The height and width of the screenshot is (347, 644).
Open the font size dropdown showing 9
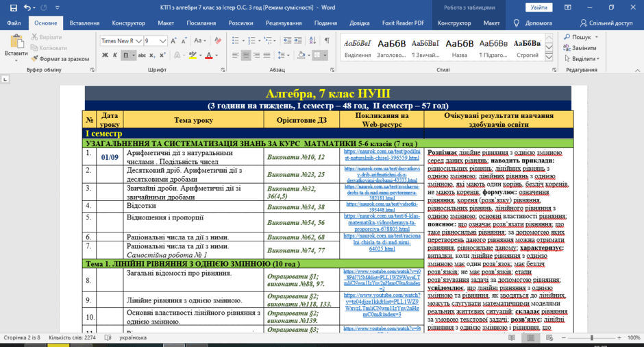162,40
